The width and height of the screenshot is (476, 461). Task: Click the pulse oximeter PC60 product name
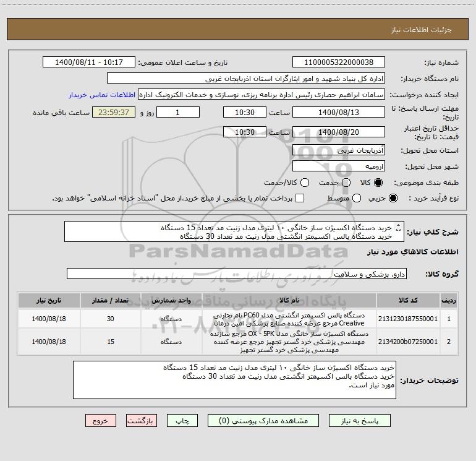(x=289, y=319)
